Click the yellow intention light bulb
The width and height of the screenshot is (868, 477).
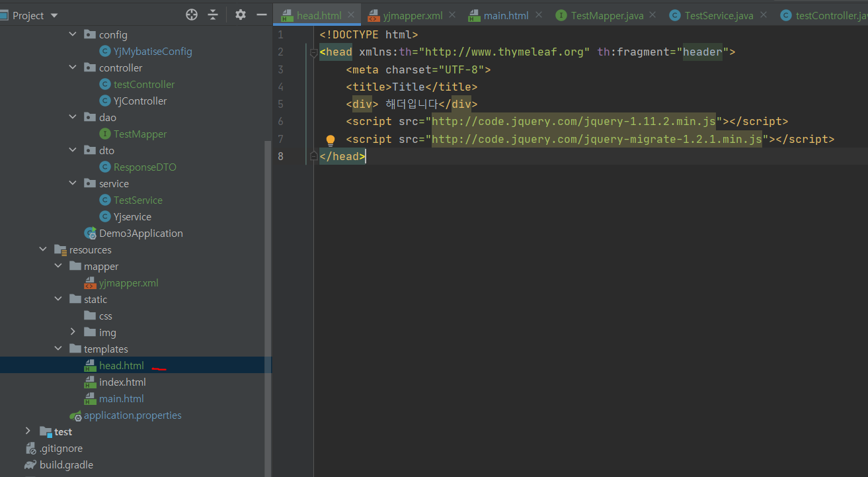pyautogui.click(x=331, y=140)
